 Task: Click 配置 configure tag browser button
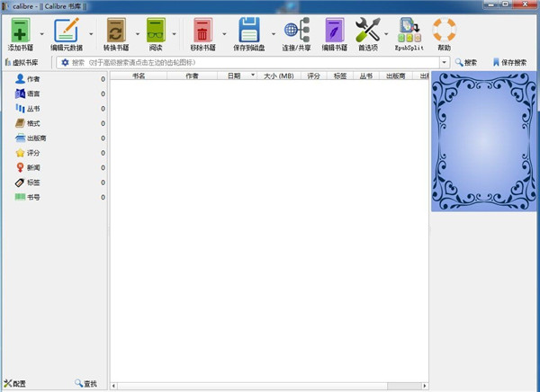(x=14, y=383)
